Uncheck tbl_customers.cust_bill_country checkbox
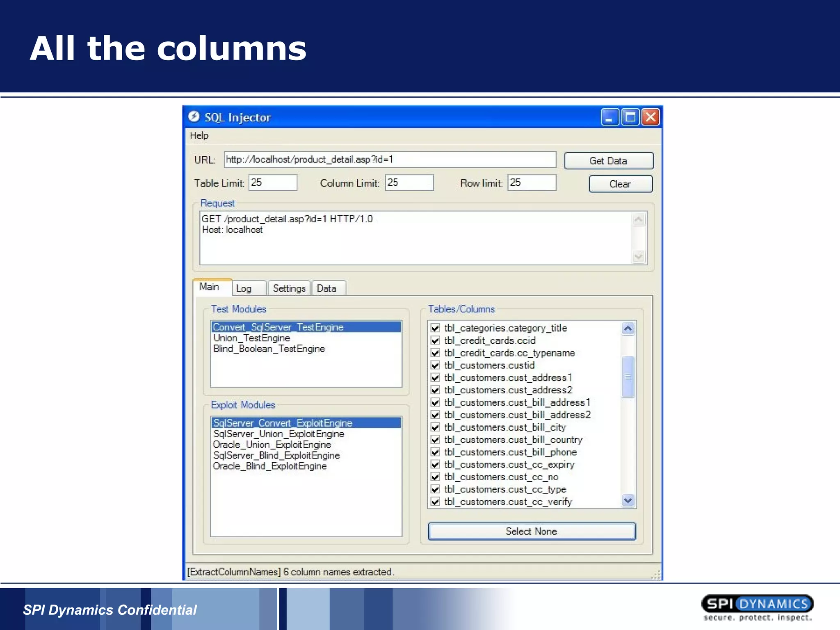 click(436, 440)
